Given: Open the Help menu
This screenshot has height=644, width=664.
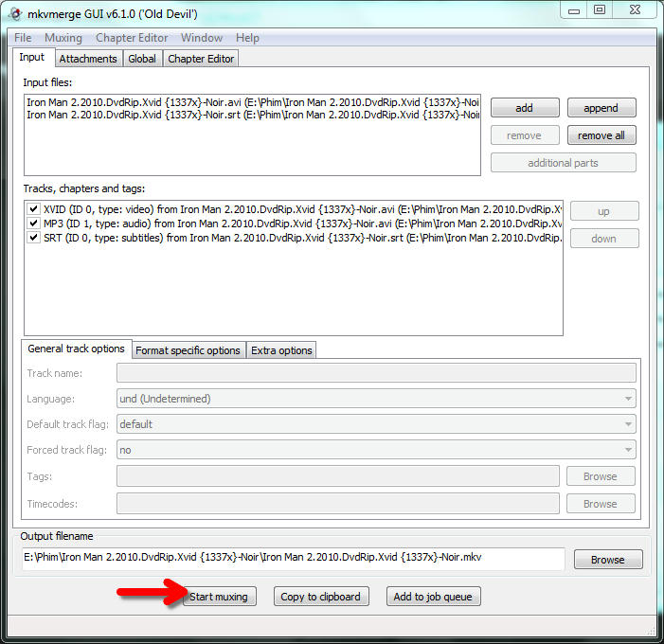Looking at the screenshot, I should [x=248, y=38].
